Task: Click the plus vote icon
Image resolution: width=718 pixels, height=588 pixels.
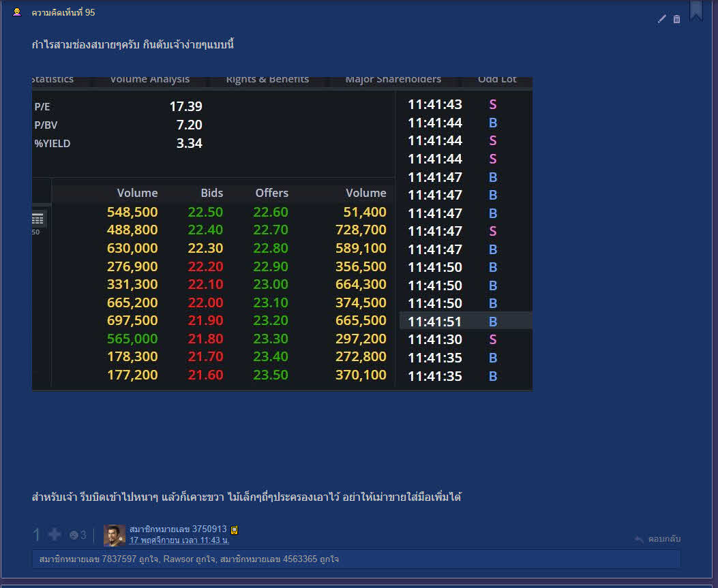Action: (x=54, y=534)
